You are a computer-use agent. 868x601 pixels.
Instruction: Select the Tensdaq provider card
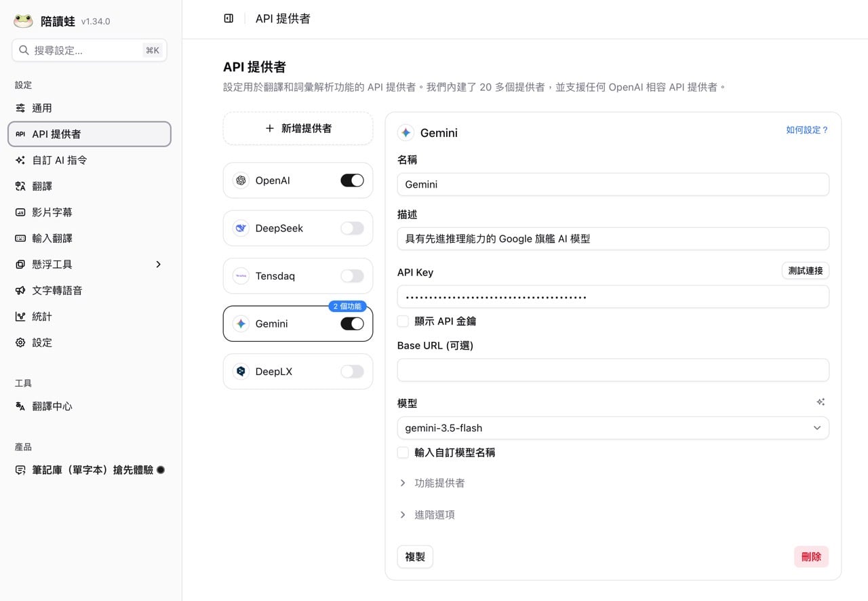pos(298,276)
